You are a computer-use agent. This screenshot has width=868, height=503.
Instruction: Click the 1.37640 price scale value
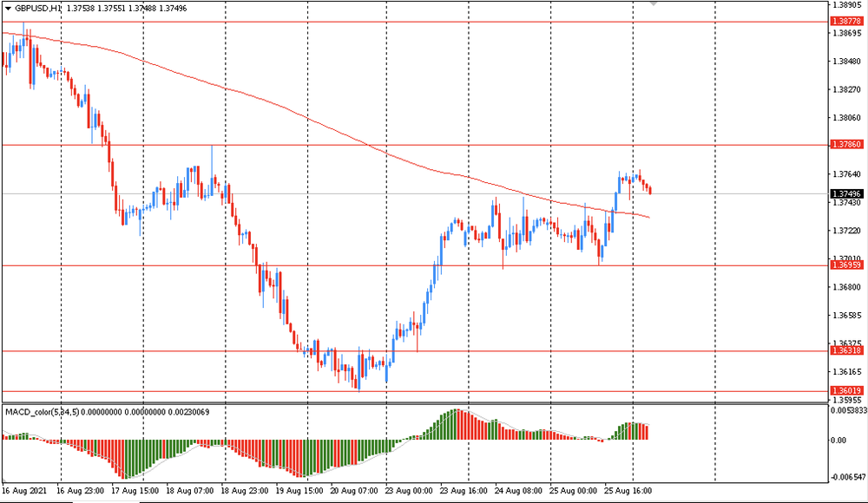pos(847,174)
